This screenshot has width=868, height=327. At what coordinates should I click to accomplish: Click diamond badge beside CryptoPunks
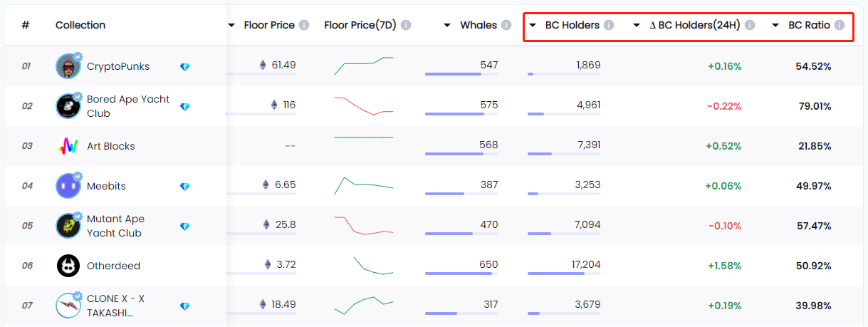185,67
